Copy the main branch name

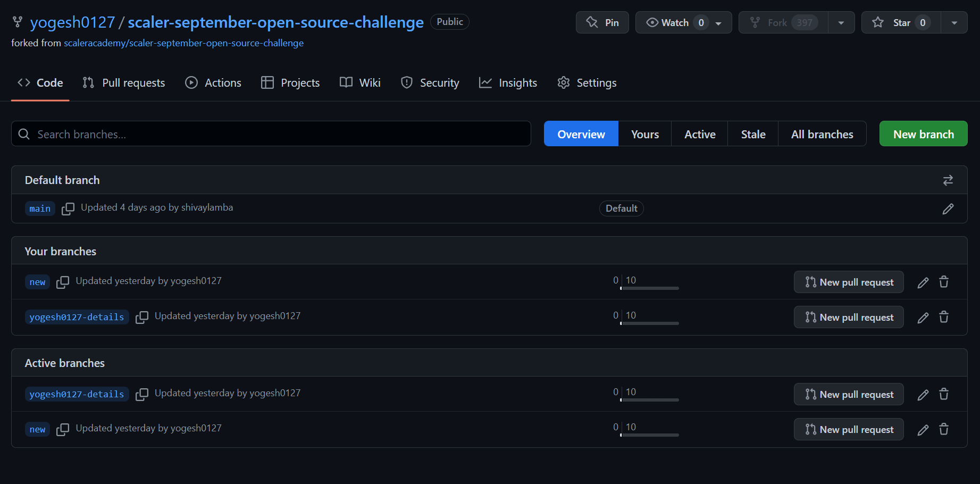click(68, 208)
